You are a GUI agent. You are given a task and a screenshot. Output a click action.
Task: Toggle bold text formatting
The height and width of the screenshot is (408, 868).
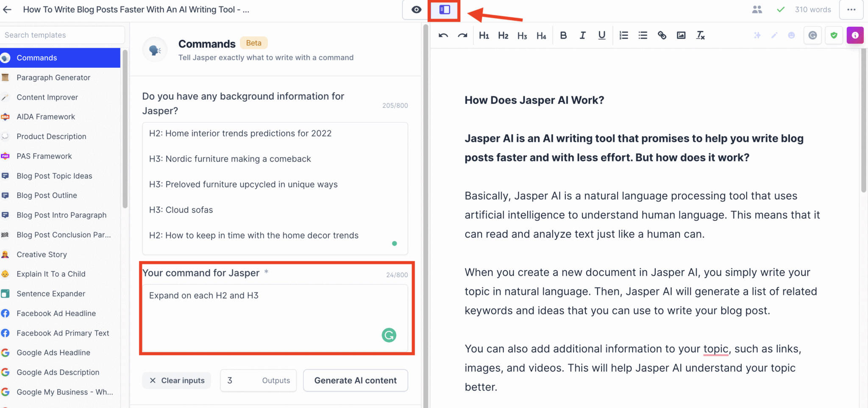click(564, 35)
